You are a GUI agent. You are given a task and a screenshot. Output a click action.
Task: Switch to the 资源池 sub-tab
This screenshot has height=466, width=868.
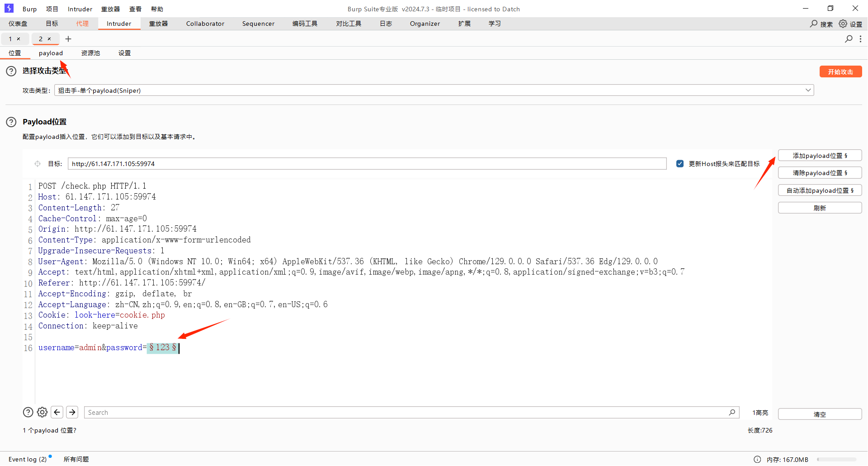pyautogui.click(x=90, y=53)
